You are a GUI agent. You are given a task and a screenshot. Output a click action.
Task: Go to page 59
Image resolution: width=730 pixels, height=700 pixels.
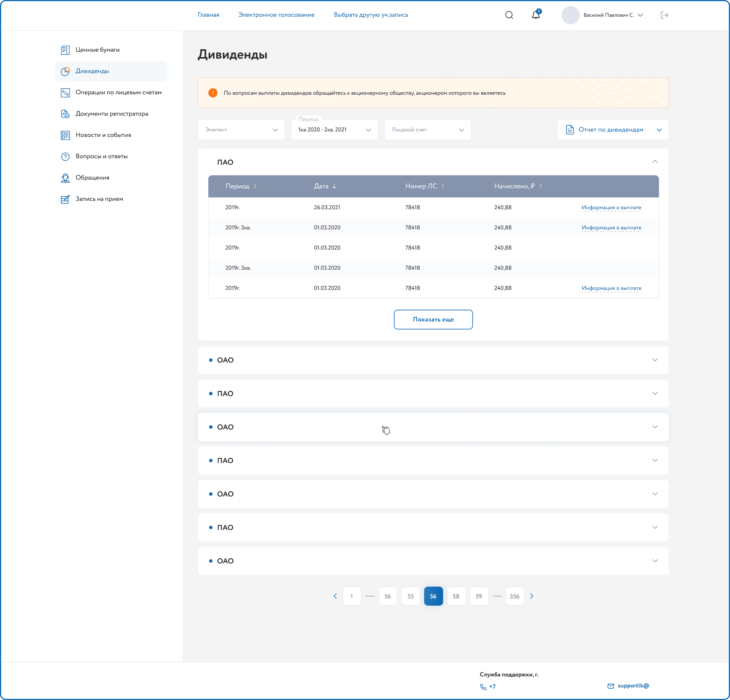click(479, 596)
